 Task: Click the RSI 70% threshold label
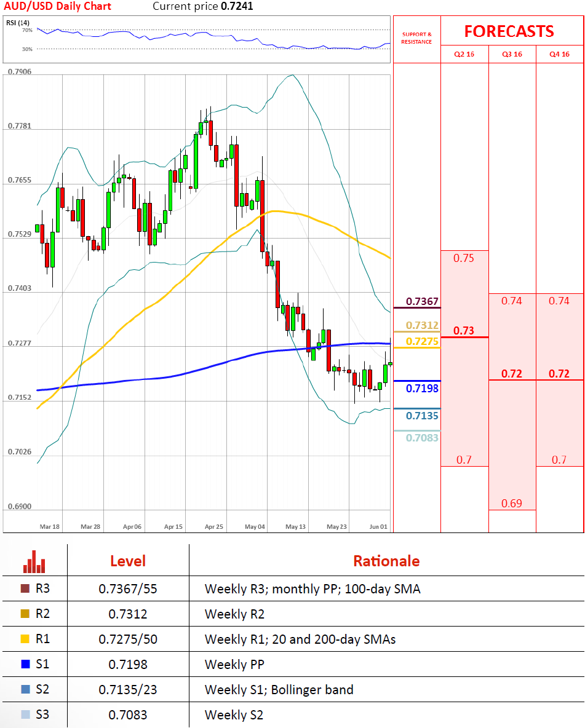coord(28,30)
